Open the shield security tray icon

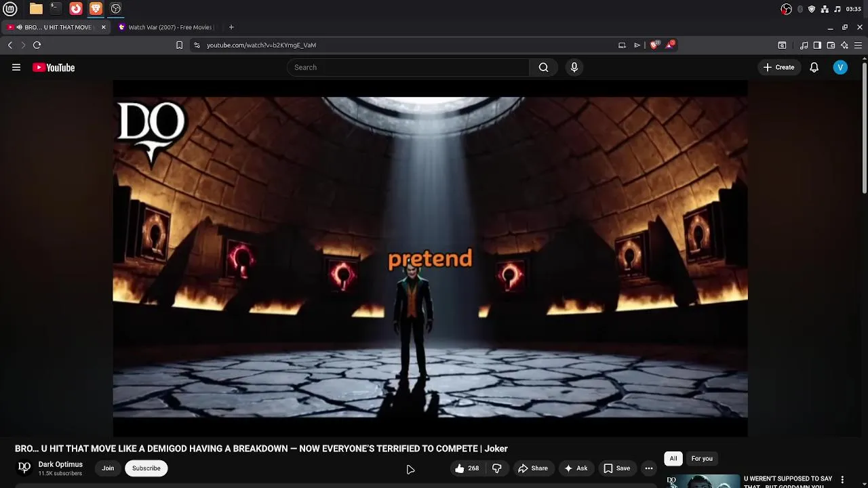tap(812, 9)
